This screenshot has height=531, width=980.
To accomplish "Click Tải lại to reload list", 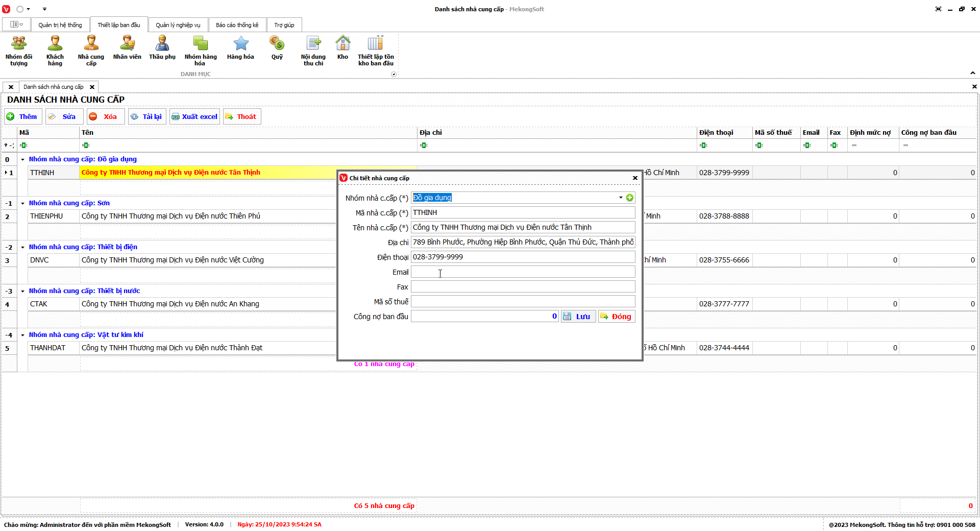I will click(147, 116).
